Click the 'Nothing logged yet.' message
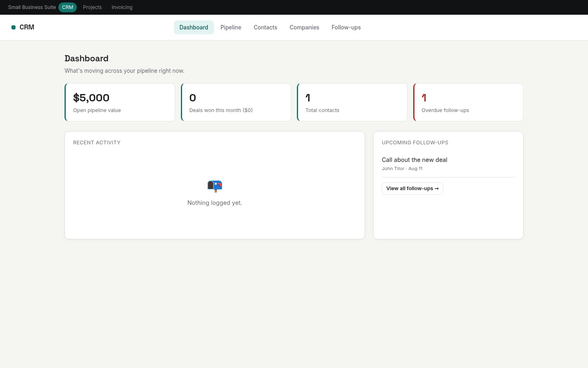The height and width of the screenshot is (368, 588). pyautogui.click(x=215, y=203)
